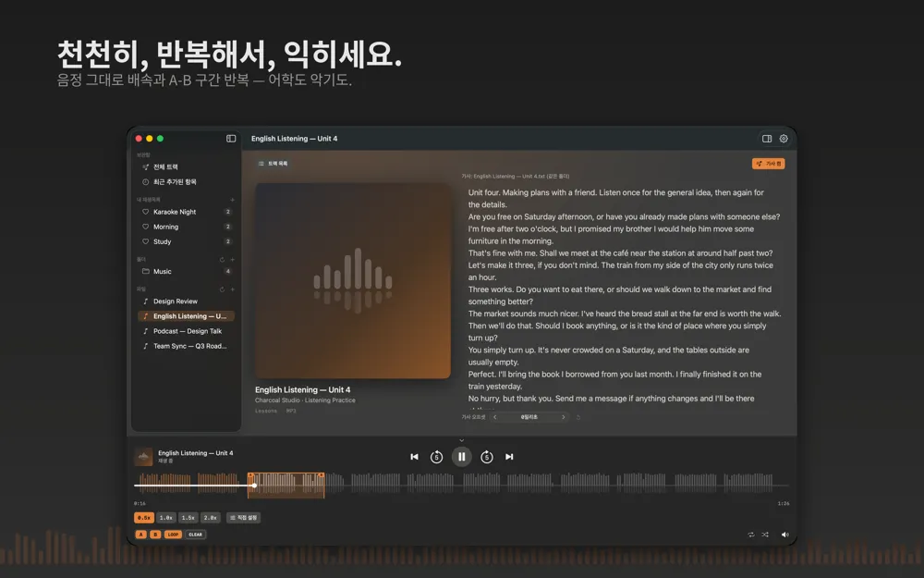
Task: Collapse the player panel chevron
Action: [461, 440]
